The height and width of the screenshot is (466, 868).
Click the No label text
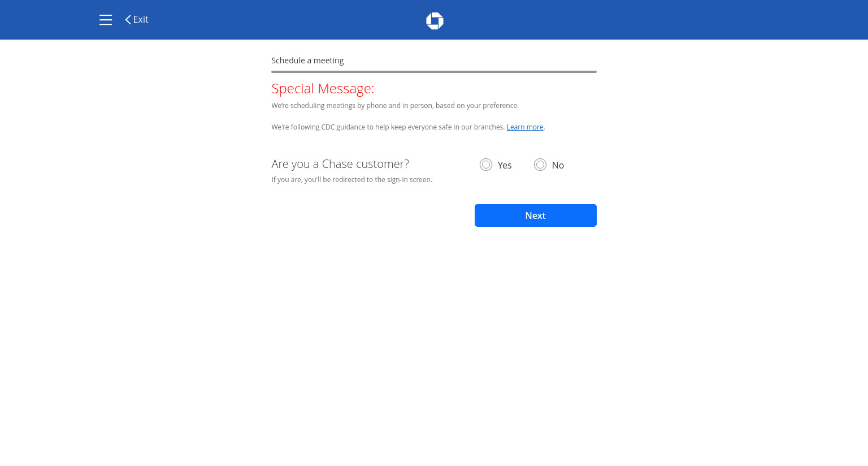[x=558, y=165]
